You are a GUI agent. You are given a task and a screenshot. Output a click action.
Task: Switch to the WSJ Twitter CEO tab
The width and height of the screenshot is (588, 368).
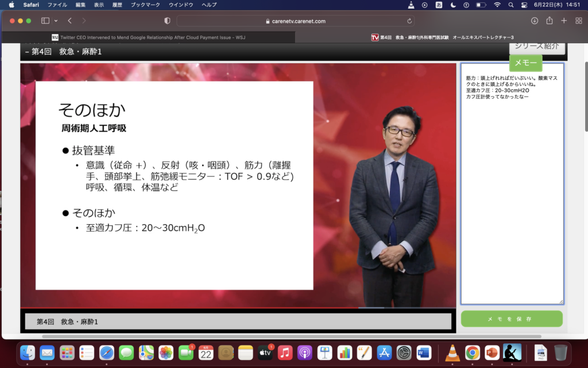[x=148, y=37]
